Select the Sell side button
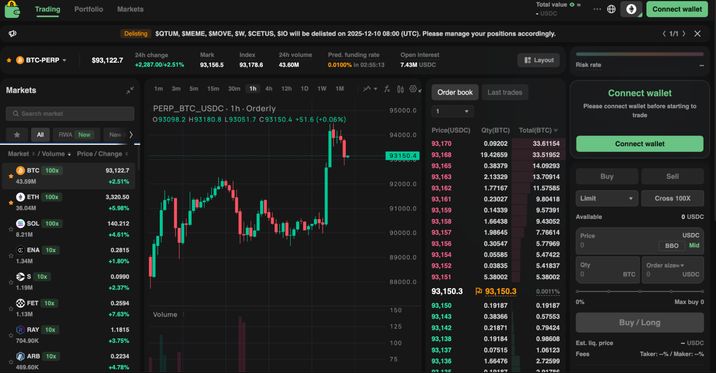Image resolution: width=716 pixels, height=373 pixels. point(672,176)
